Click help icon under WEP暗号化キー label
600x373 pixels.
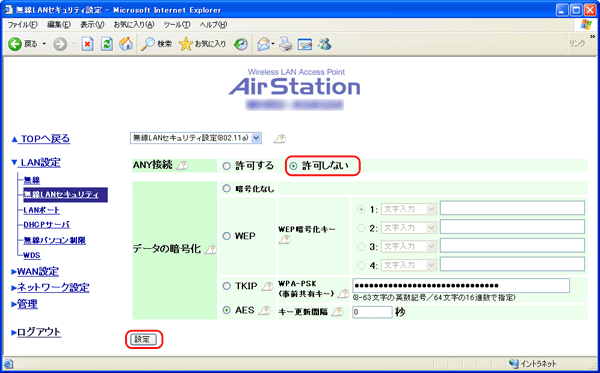(x=285, y=239)
